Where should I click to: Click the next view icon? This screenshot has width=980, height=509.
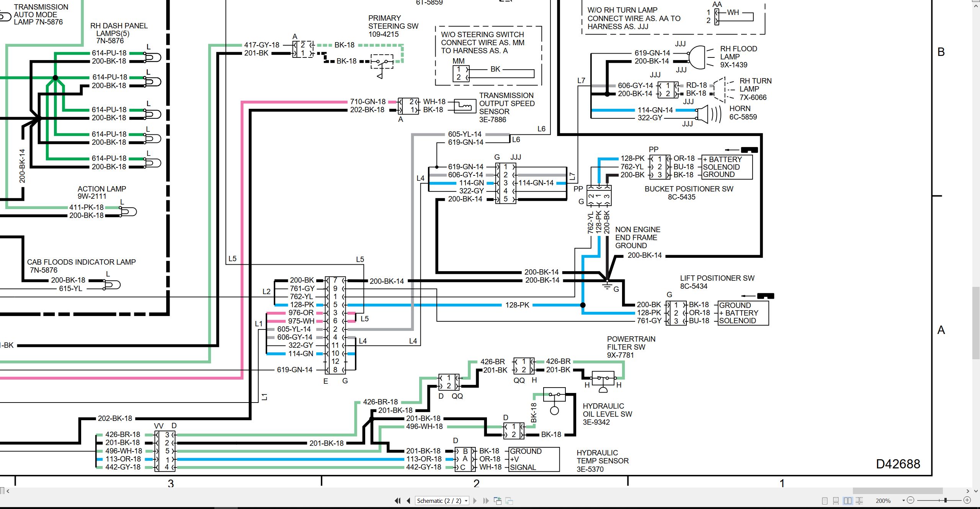tap(509, 501)
